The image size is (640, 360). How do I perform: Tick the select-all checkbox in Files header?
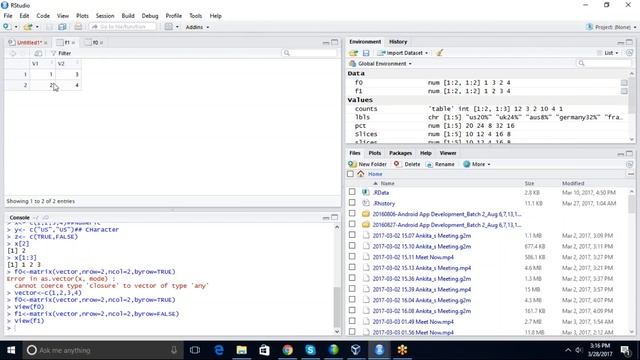pos(350,174)
